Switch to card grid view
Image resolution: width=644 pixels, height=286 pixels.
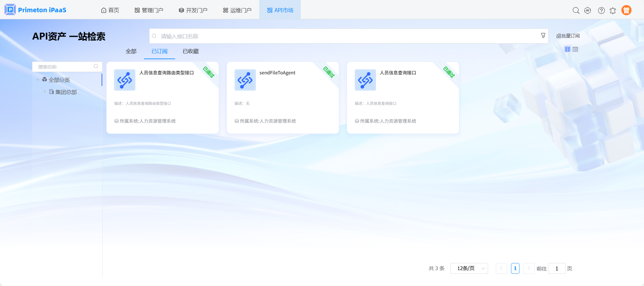[567, 49]
